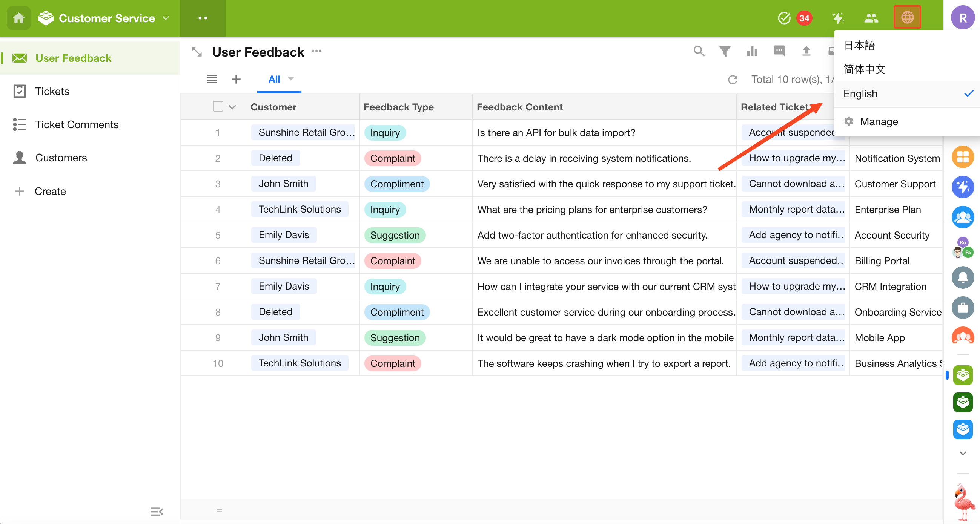Expand the Customer Service app dropdown
The height and width of the screenshot is (524, 980).
(166, 18)
